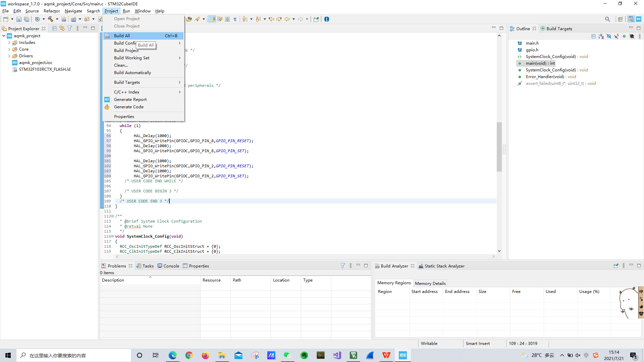
Task: Open the Problems view filter icon
Action: 342,265
